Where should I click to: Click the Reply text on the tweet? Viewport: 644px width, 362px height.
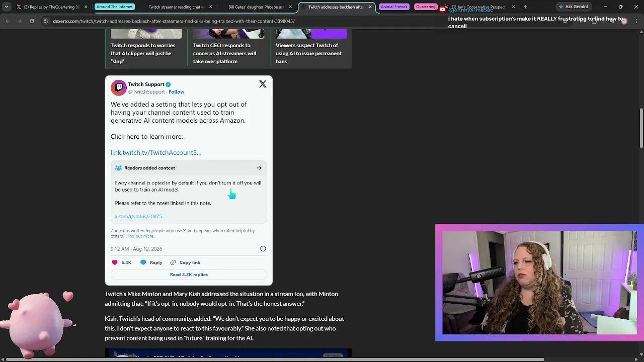tap(156, 262)
